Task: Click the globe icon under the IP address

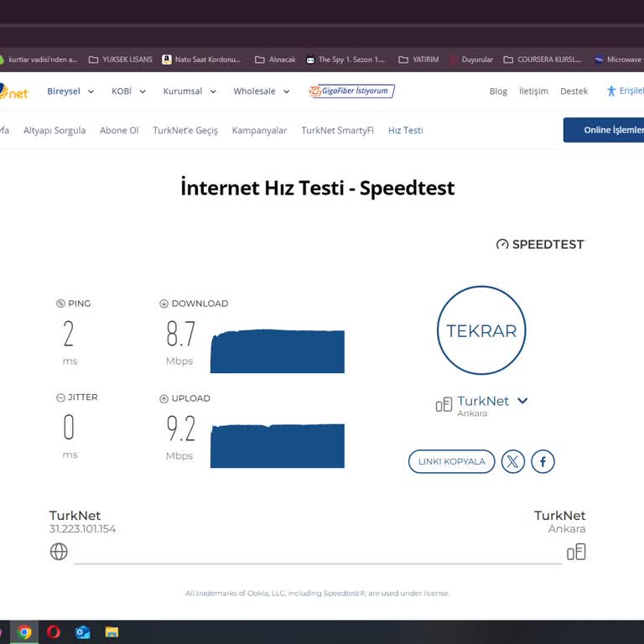Action: click(59, 552)
